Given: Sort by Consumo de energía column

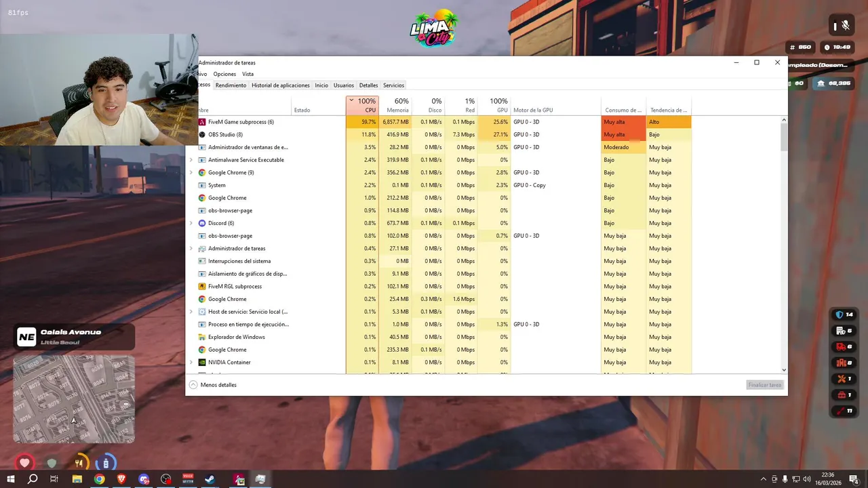Looking at the screenshot, I should (623, 105).
